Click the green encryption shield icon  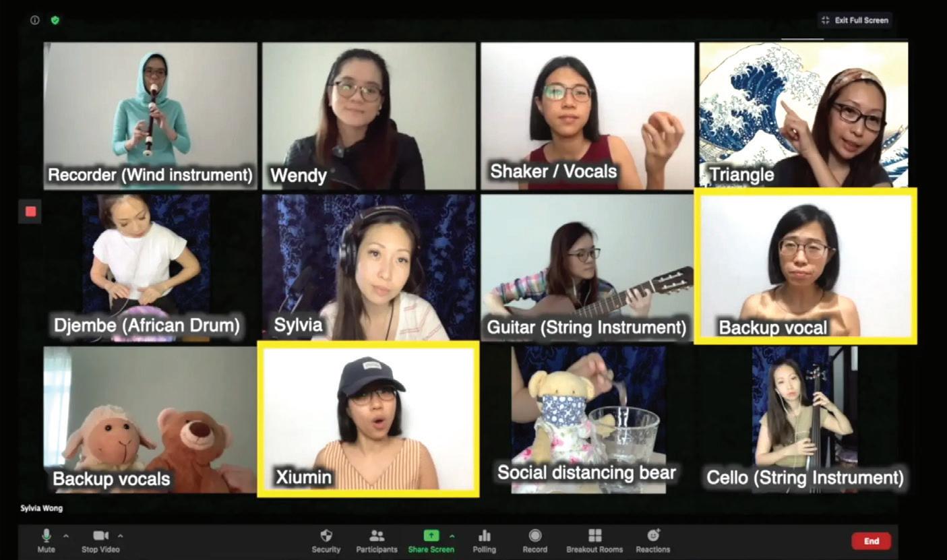point(55,20)
